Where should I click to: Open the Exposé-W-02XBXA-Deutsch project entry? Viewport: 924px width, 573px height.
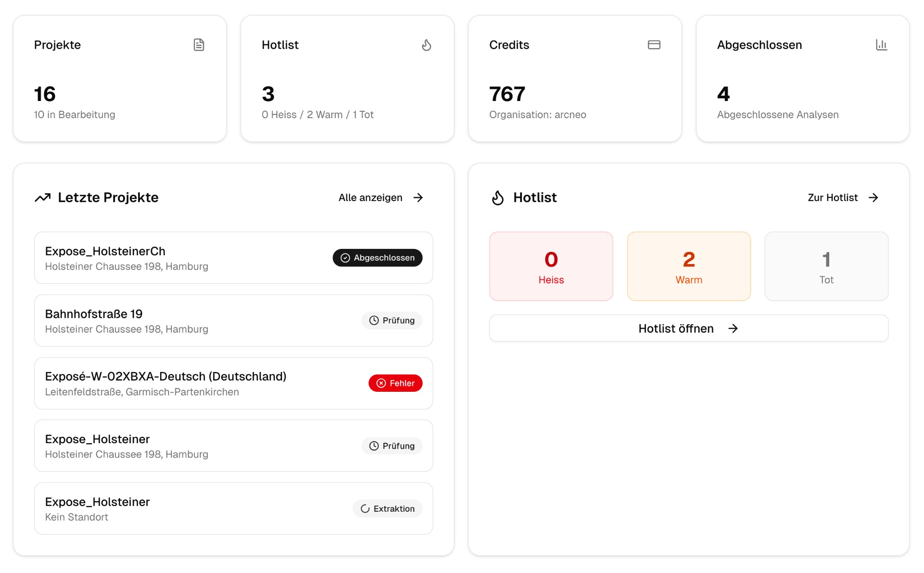tap(233, 383)
